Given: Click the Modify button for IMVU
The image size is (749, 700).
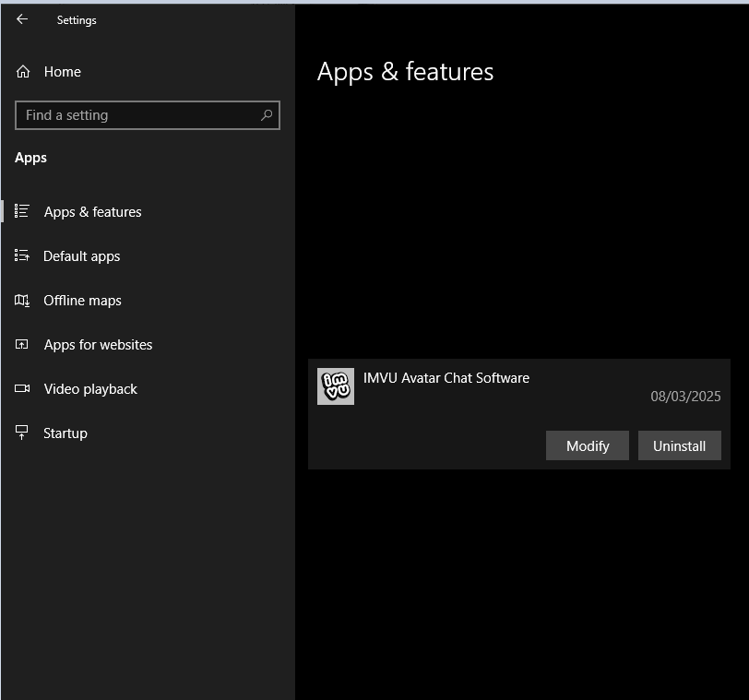Looking at the screenshot, I should point(588,445).
